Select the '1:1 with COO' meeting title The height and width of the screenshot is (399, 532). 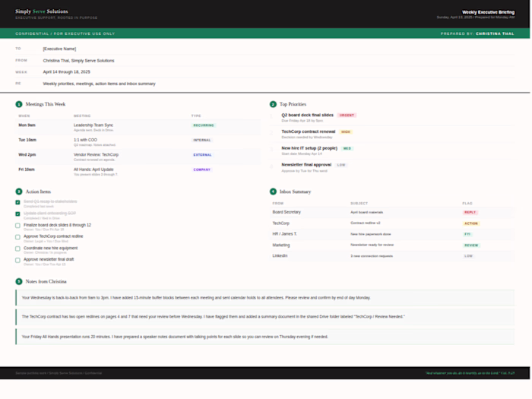pos(85,140)
